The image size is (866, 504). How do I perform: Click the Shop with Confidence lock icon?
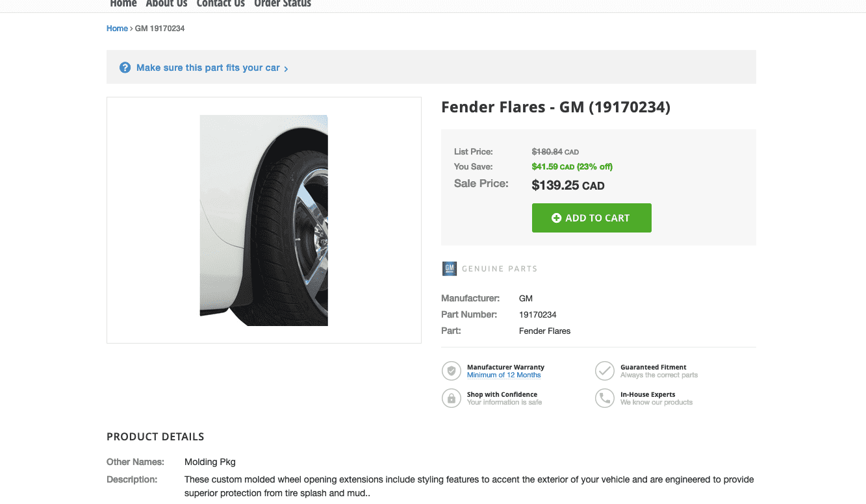[x=452, y=398]
